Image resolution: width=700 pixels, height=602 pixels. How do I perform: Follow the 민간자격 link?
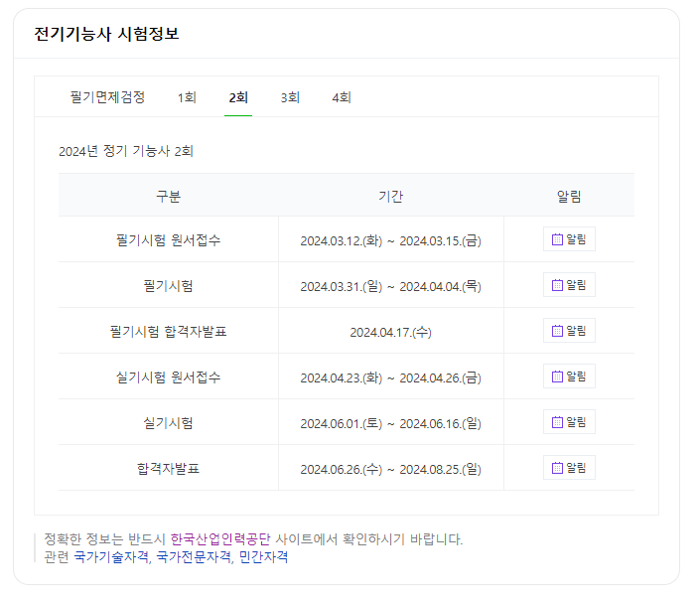(x=263, y=557)
